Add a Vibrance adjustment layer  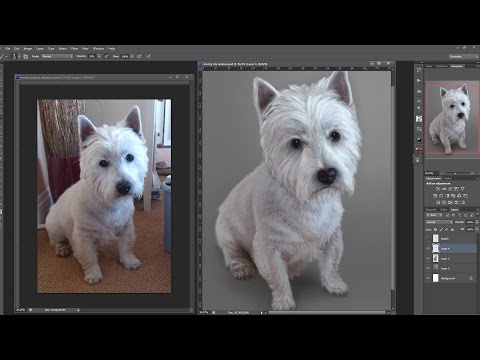click(462, 189)
